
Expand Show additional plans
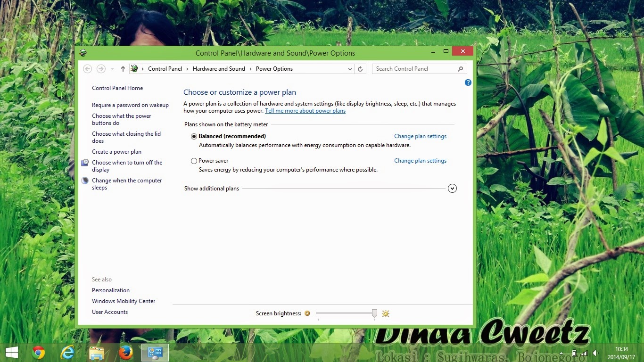pyautogui.click(x=452, y=189)
